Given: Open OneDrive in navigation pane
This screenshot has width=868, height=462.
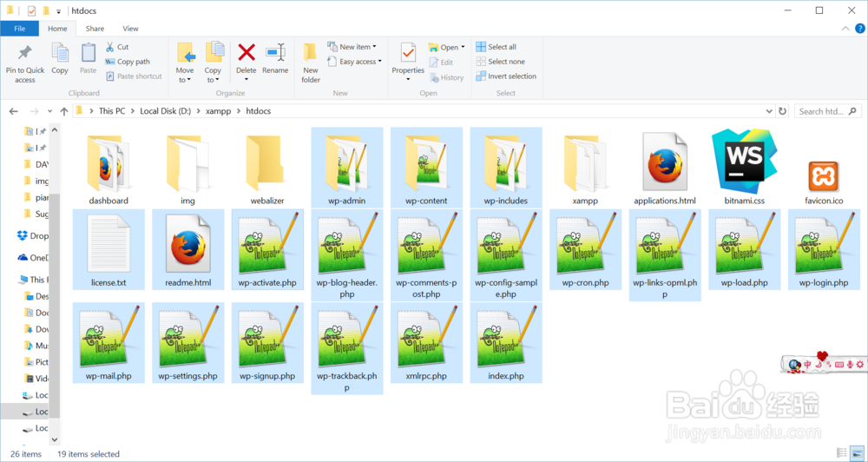Looking at the screenshot, I should point(33,257).
